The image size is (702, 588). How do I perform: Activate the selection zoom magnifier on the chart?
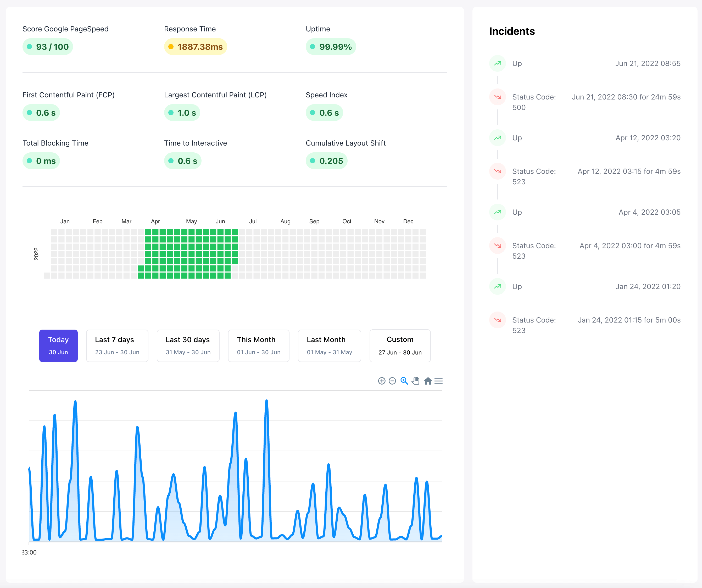(x=404, y=381)
